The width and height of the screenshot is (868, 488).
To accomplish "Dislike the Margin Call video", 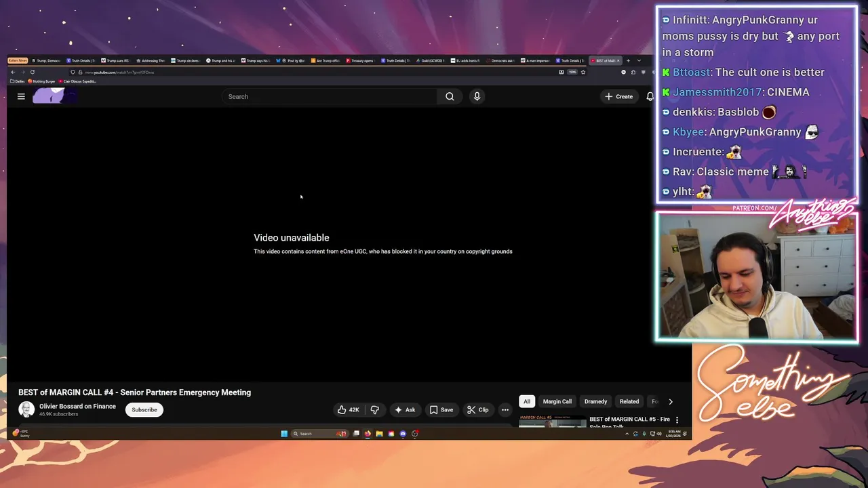I will coord(374,409).
